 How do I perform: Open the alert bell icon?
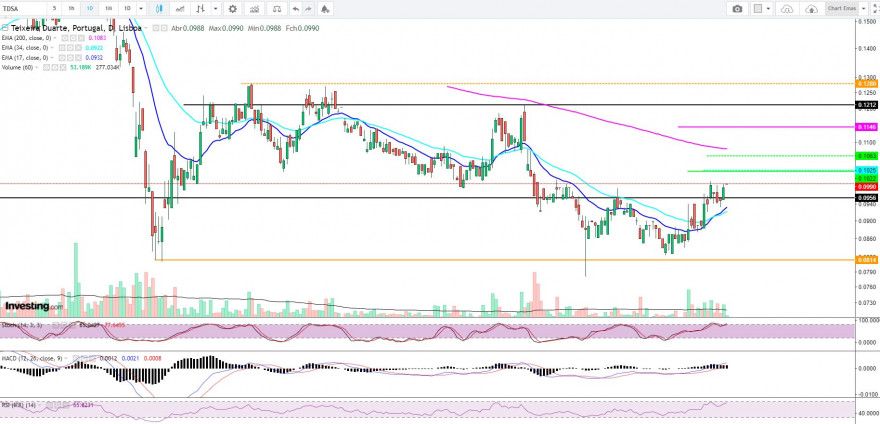click(x=325, y=9)
